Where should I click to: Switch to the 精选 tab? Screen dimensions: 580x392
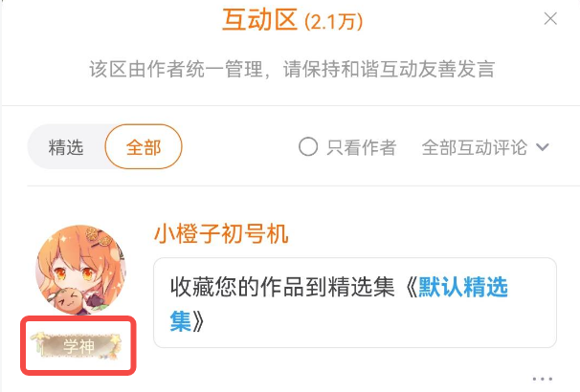coord(66,147)
